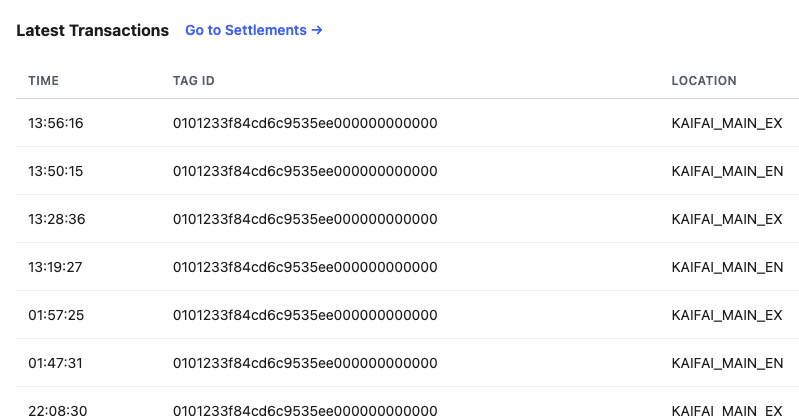Select the transaction row at 22:08:30
The height and width of the screenshot is (416, 799).
pyautogui.click(x=408, y=402)
